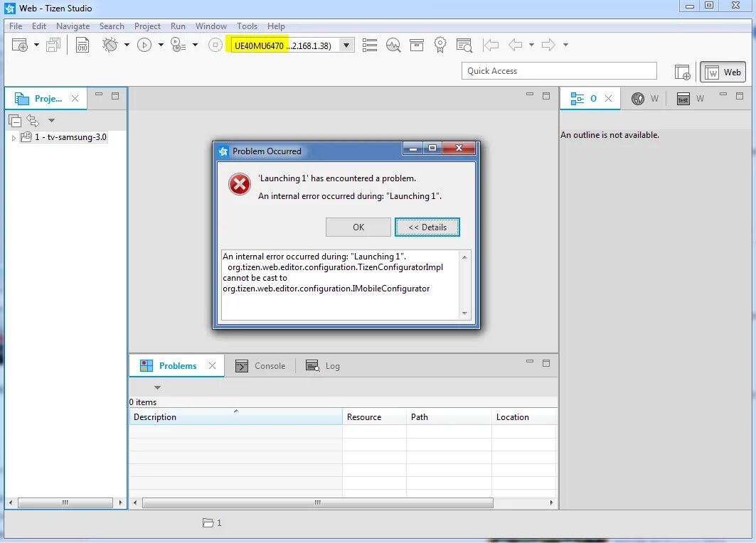Click the Last Edit Location icon

coord(491,45)
